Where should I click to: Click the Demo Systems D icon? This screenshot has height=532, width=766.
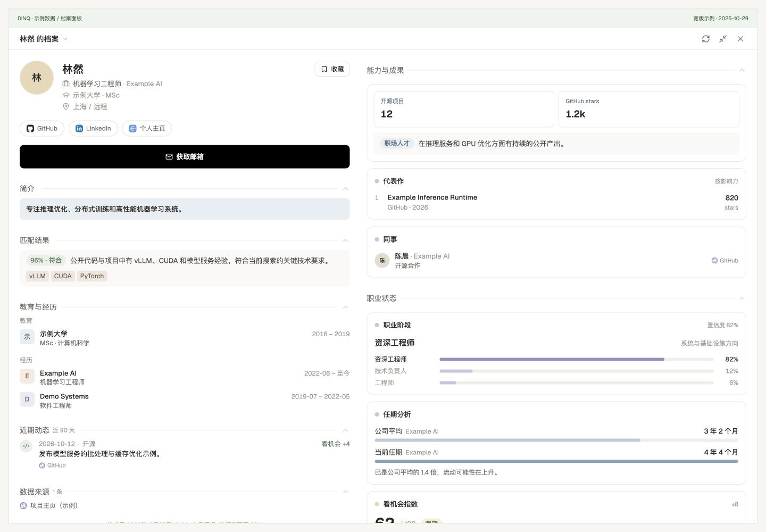click(27, 400)
